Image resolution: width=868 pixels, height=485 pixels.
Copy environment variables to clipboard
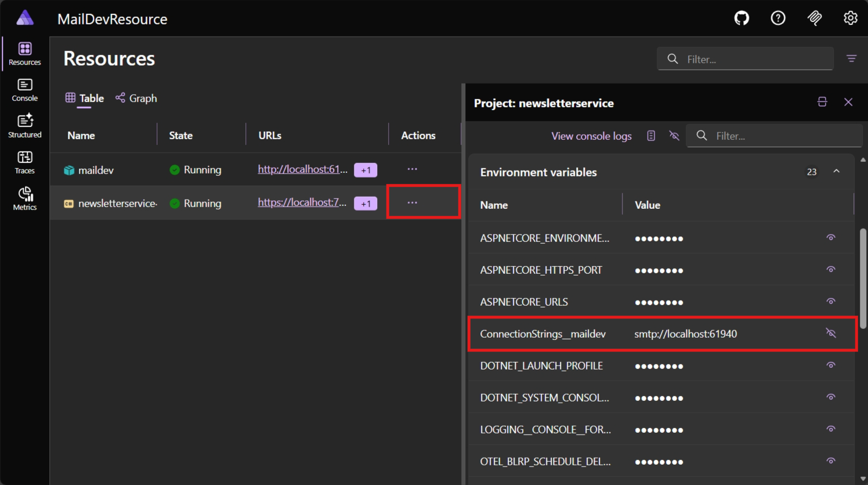[x=650, y=135]
